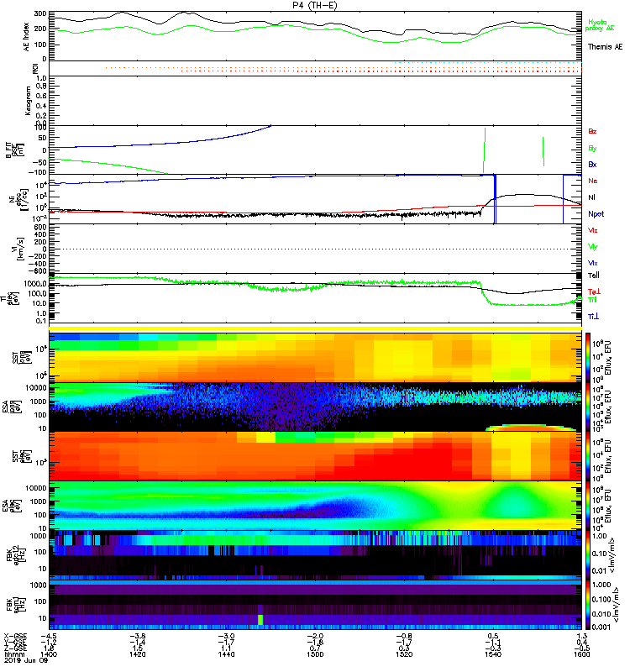Click the "1520" time axis label

tap(404, 654)
